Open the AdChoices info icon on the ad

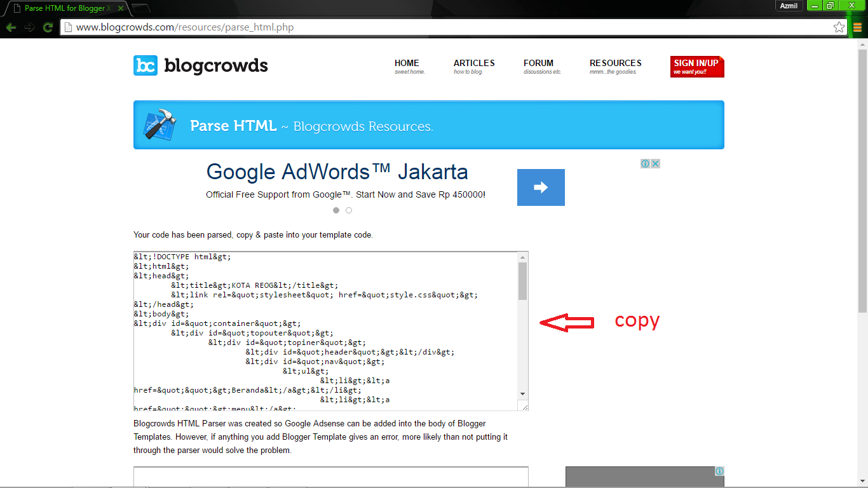(x=645, y=163)
